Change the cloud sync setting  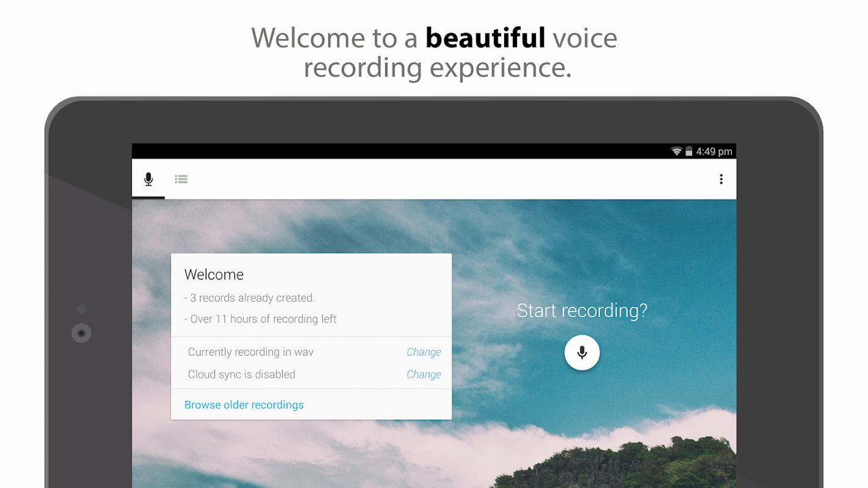tap(424, 375)
